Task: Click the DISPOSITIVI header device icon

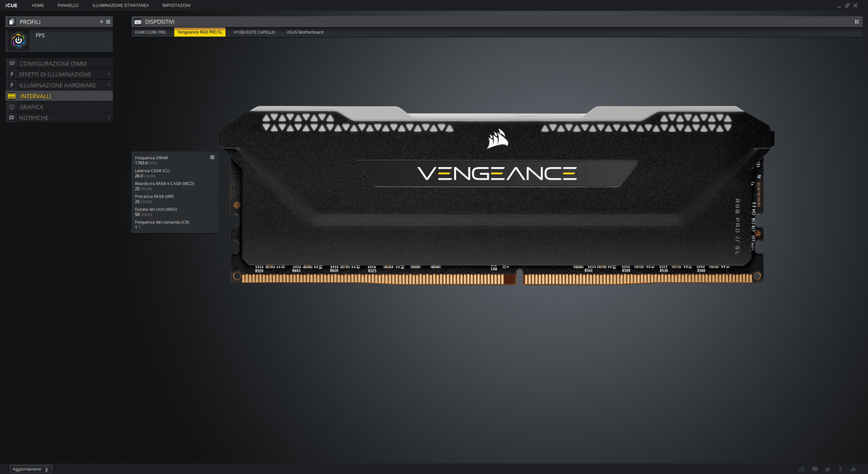Action: [137, 21]
